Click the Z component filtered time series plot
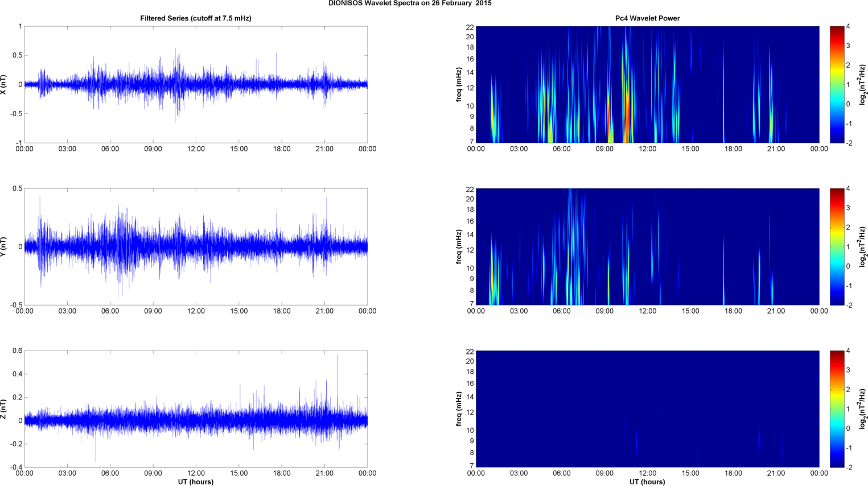 click(196, 409)
